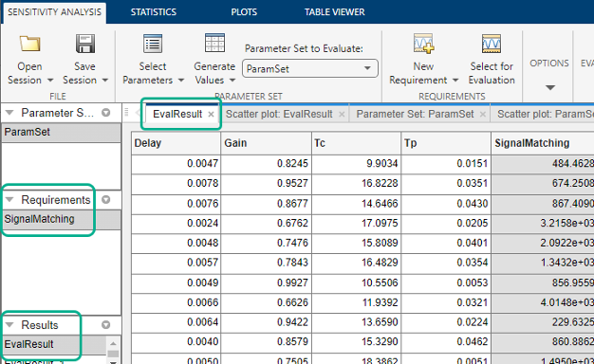Switch to the TABLE VIEWER ribbon tab
The image size is (594, 364).
pyautogui.click(x=335, y=12)
